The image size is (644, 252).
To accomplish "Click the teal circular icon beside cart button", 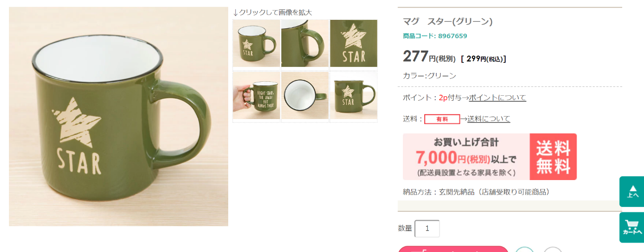I will (x=525, y=250).
